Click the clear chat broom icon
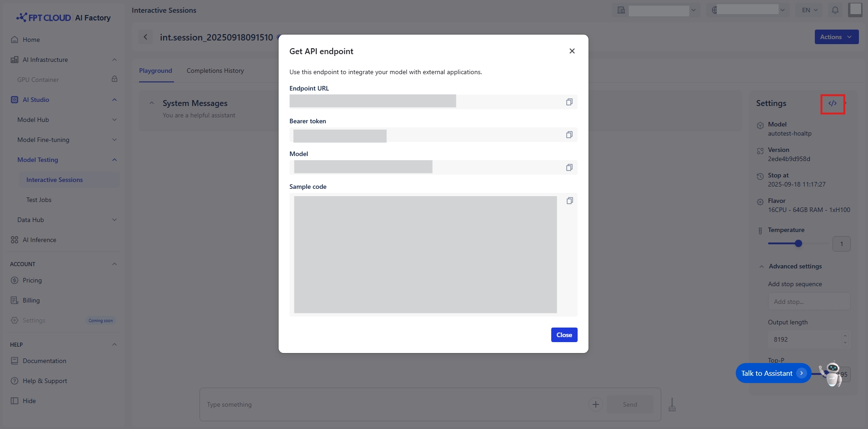The height and width of the screenshot is (429, 868). (672, 404)
